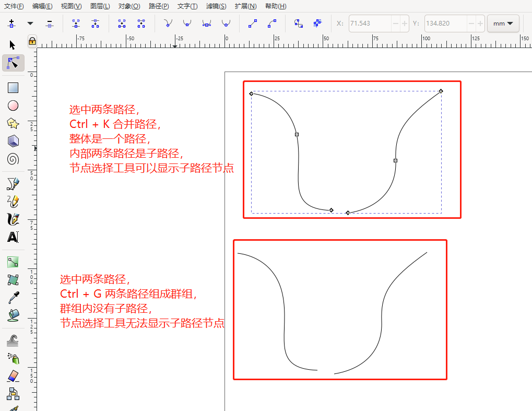
Task: Open the 文字(T) menu
Action: (x=187, y=6)
